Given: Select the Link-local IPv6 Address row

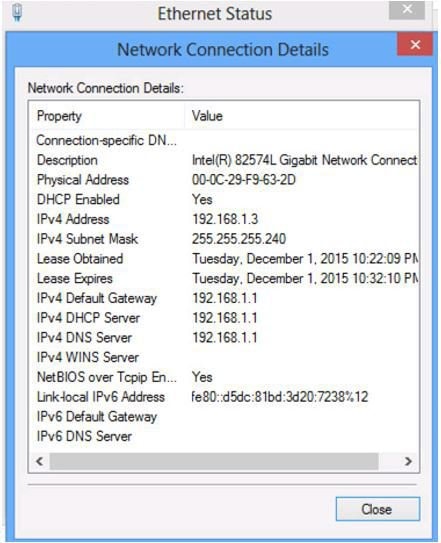Looking at the screenshot, I should pos(224,397).
